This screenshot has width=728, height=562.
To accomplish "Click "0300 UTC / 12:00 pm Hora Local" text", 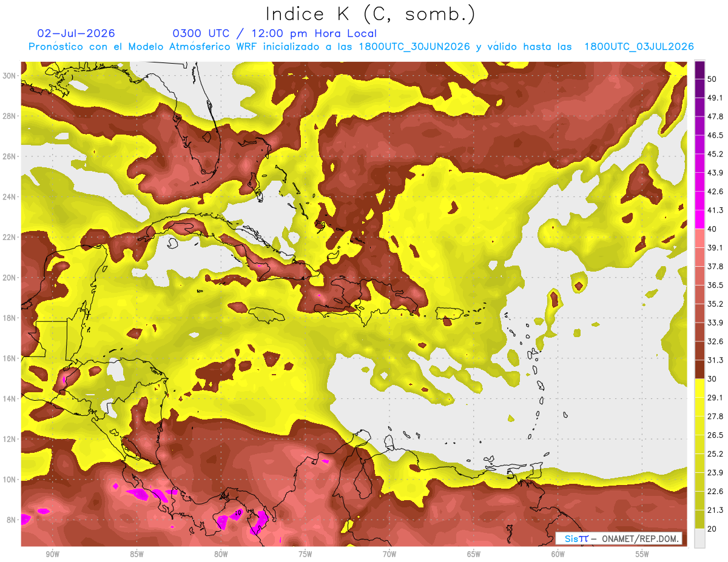I will [x=275, y=33].
